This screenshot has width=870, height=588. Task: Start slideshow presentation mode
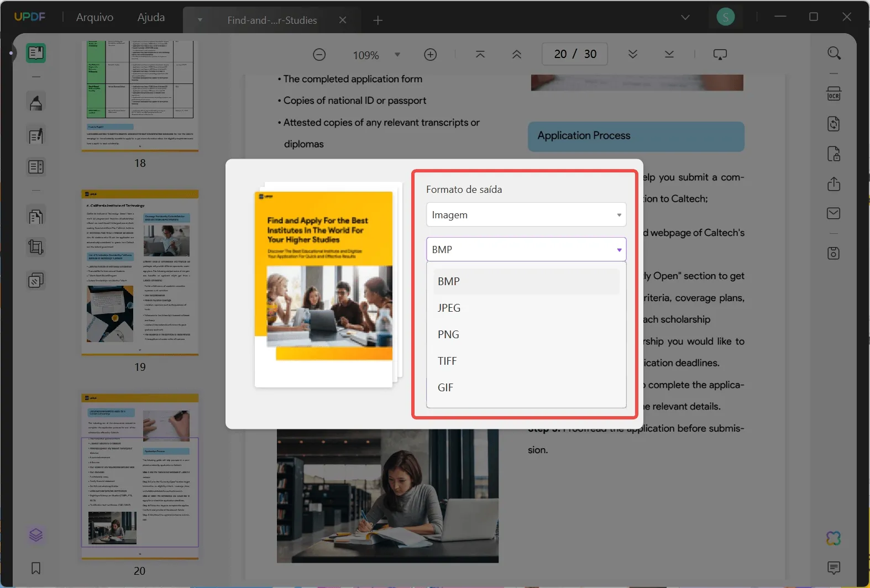point(720,54)
